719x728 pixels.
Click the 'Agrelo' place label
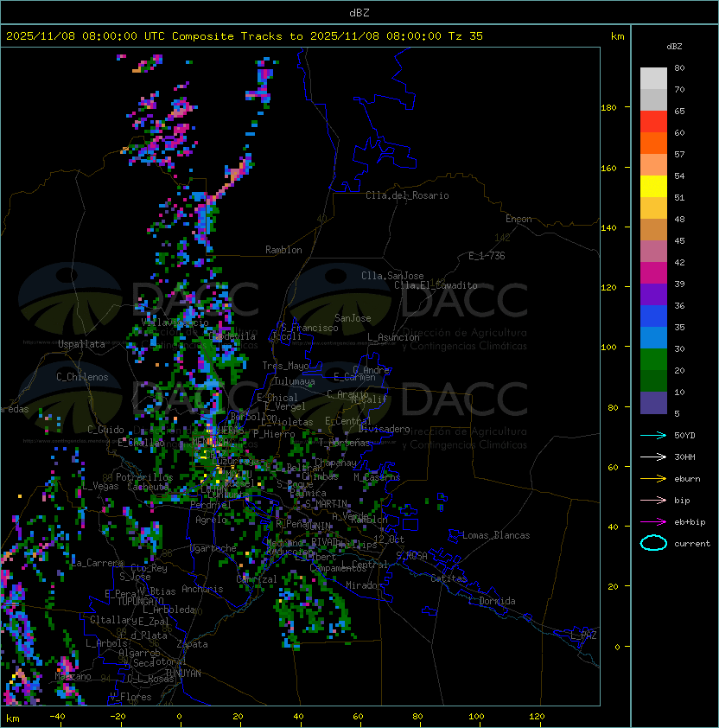click(x=211, y=520)
